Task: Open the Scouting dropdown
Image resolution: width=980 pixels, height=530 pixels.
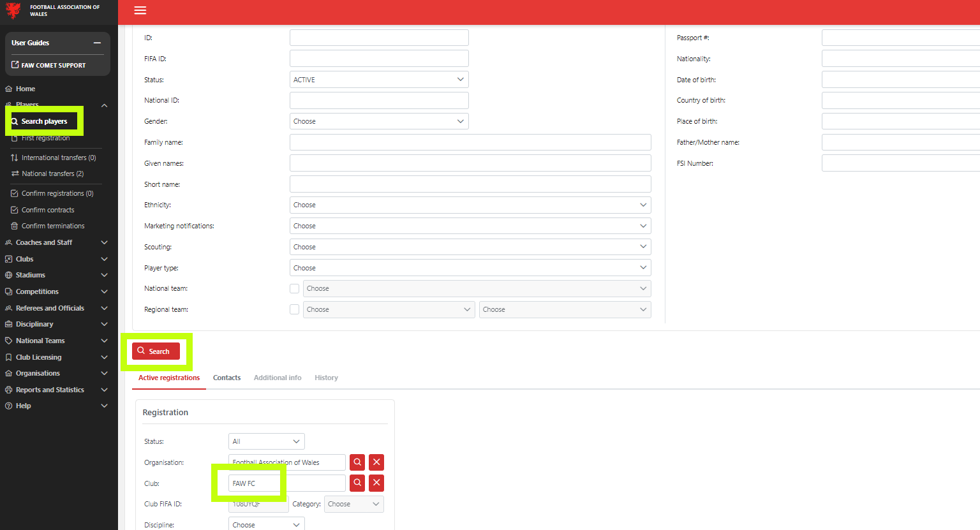Action: point(470,247)
